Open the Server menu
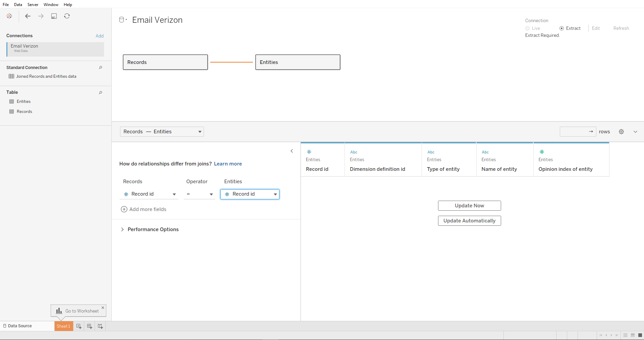 (33, 5)
